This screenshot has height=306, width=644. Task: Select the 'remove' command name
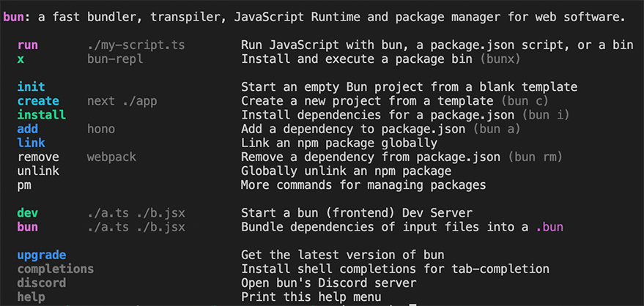(x=38, y=157)
